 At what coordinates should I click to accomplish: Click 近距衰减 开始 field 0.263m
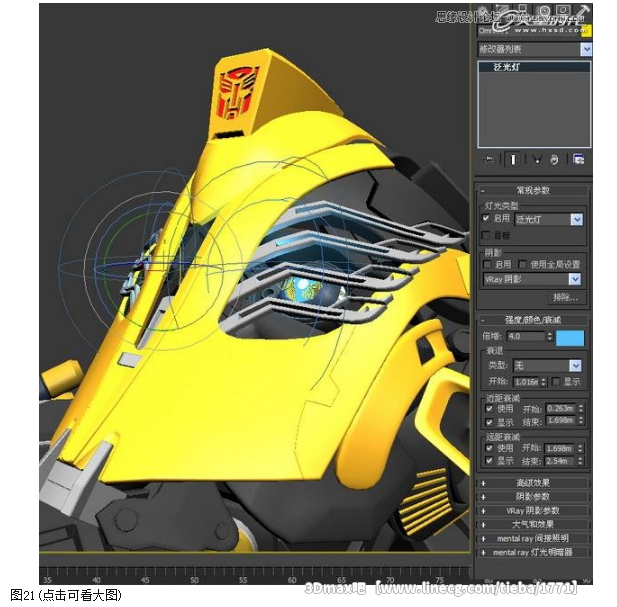coord(560,408)
